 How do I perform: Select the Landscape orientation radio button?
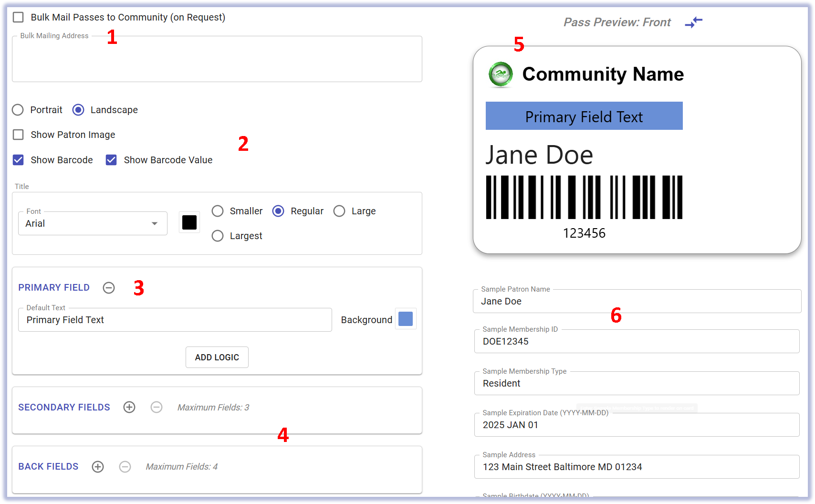(78, 110)
